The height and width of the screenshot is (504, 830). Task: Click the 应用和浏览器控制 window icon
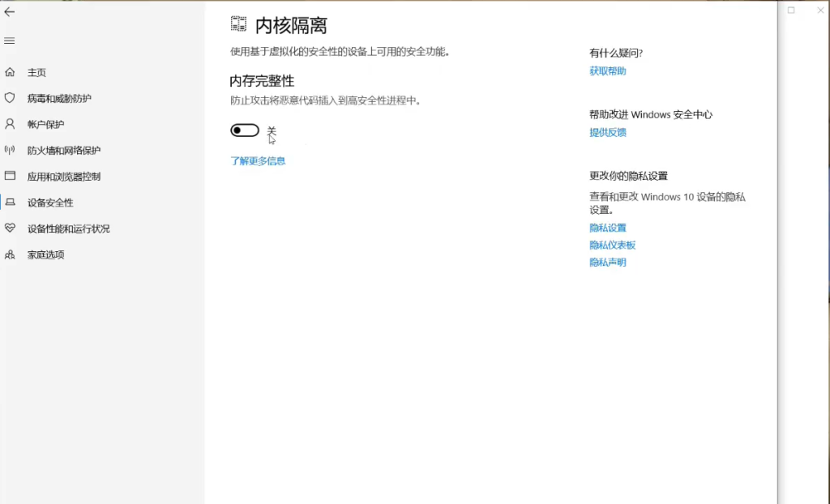[x=10, y=176]
